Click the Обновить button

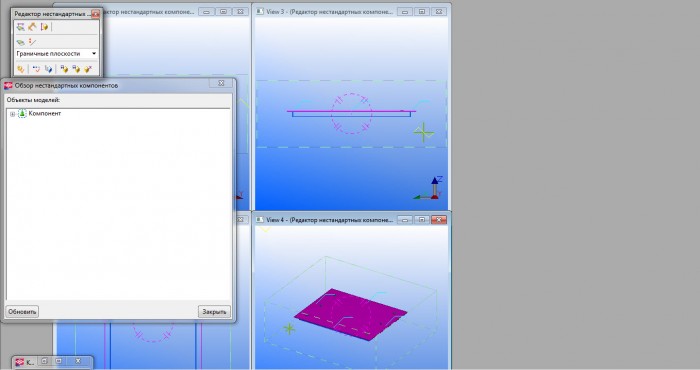[x=22, y=312]
